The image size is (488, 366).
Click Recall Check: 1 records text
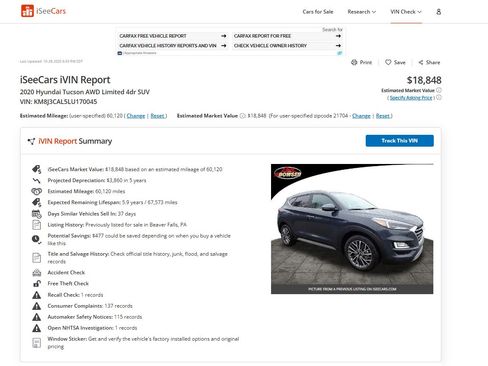point(75,295)
